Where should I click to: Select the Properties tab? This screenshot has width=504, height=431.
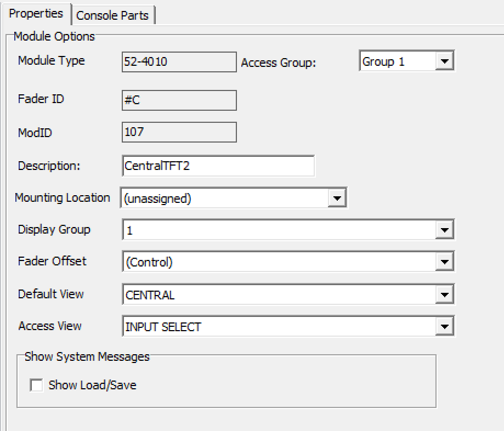coord(36,14)
